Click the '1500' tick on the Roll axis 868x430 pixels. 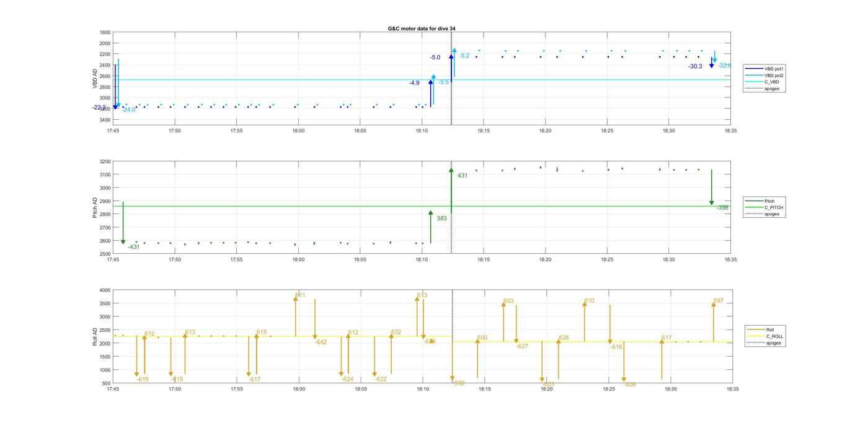point(105,357)
